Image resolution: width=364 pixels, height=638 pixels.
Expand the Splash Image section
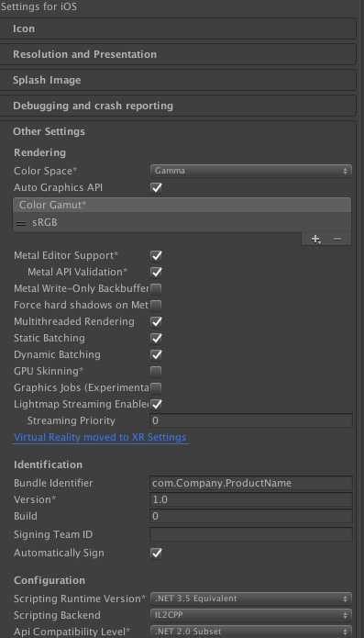178,80
